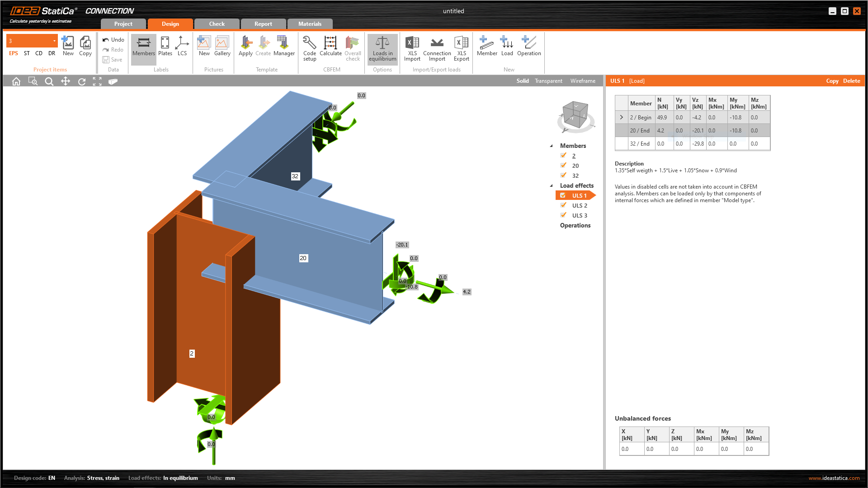Run Calculate in the CBFEM group
The height and width of the screenshot is (488, 868).
click(330, 47)
